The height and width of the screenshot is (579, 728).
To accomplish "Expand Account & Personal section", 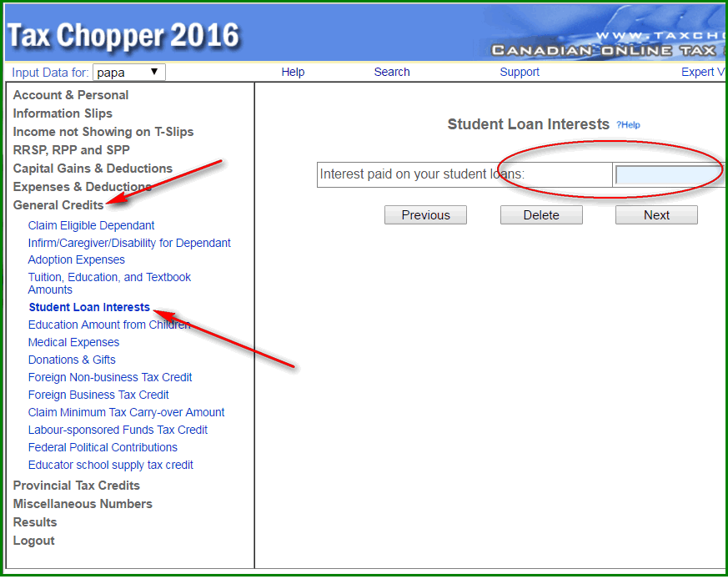I will coord(71,95).
